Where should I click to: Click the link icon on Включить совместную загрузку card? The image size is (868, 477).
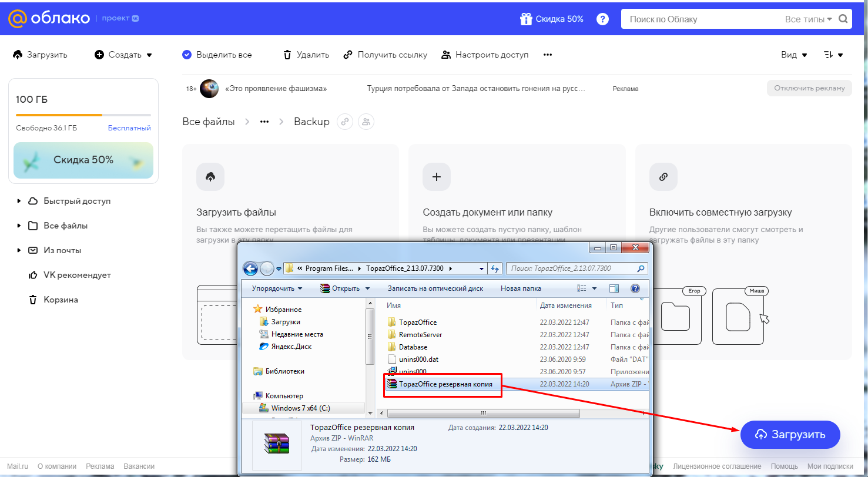[x=663, y=177]
